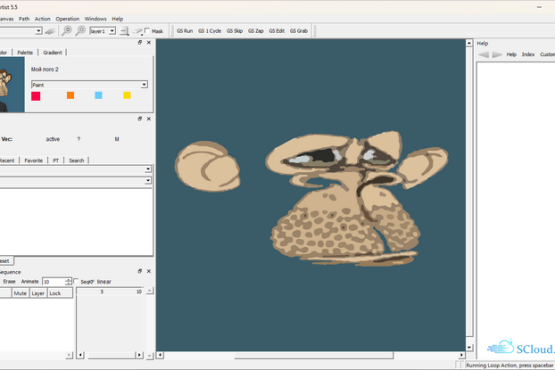This screenshot has width=555, height=370.
Task: Click the zoom in magnifier icon
Action: pyautogui.click(x=66, y=31)
